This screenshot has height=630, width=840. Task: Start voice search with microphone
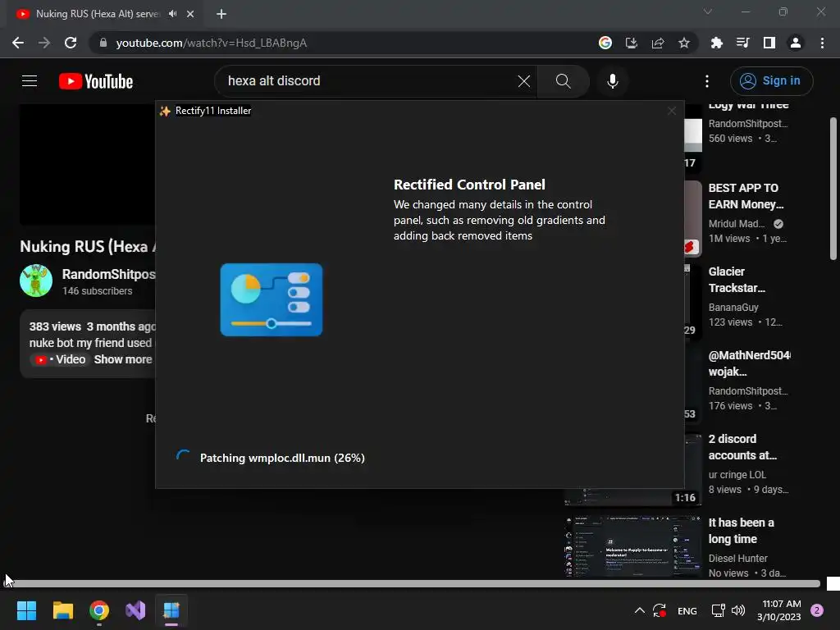pyautogui.click(x=613, y=81)
